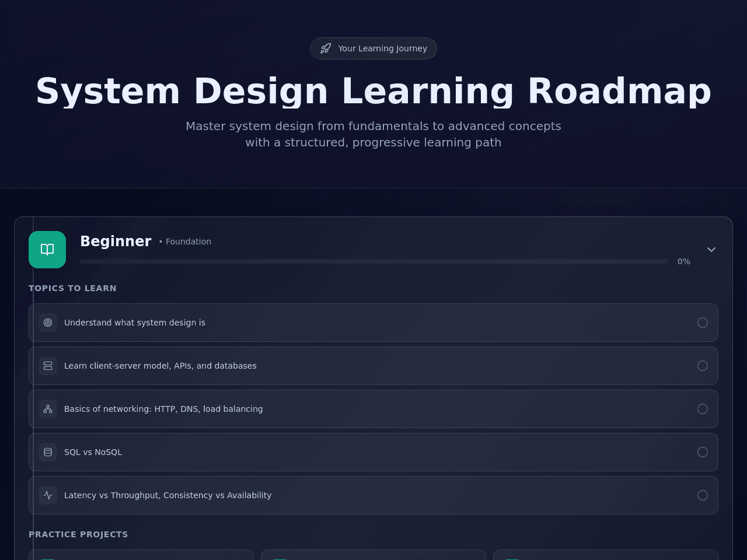Click the PRACTICE PROJECTS heading
Image resolution: width=747 pixels, height=560 pixels.
[x=78, y=534]
